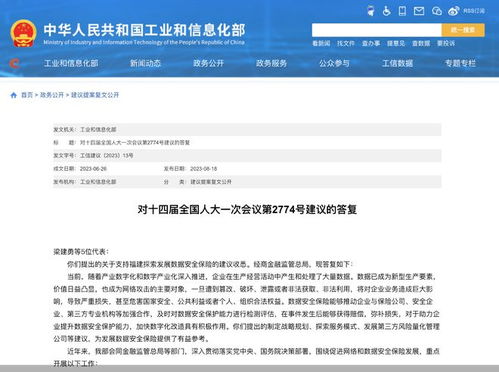
Task: Click the 发文机关 value 工业和信息化部
Action: 98,129
